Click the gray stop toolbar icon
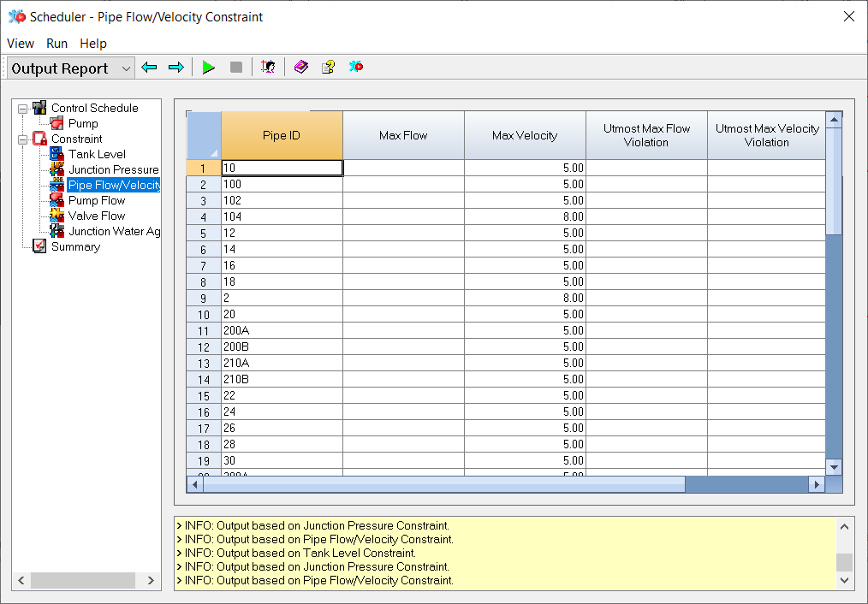868x604 pixels. [x=236, y=68]
